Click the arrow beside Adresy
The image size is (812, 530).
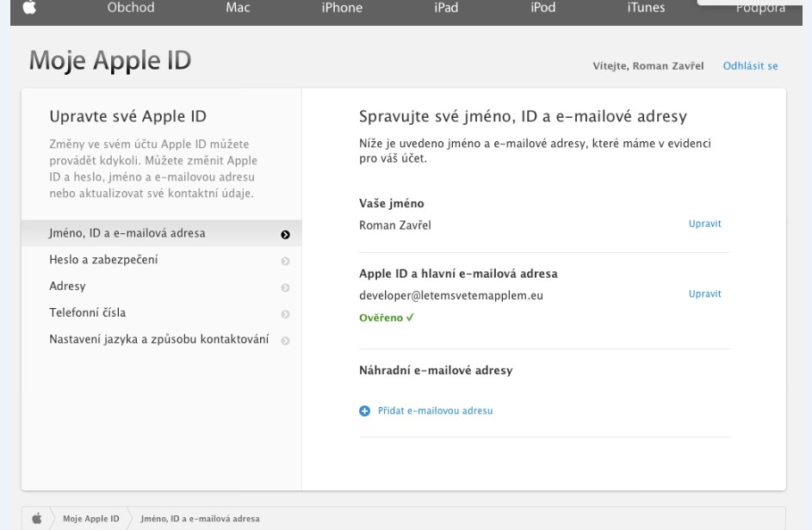(285, 287)
